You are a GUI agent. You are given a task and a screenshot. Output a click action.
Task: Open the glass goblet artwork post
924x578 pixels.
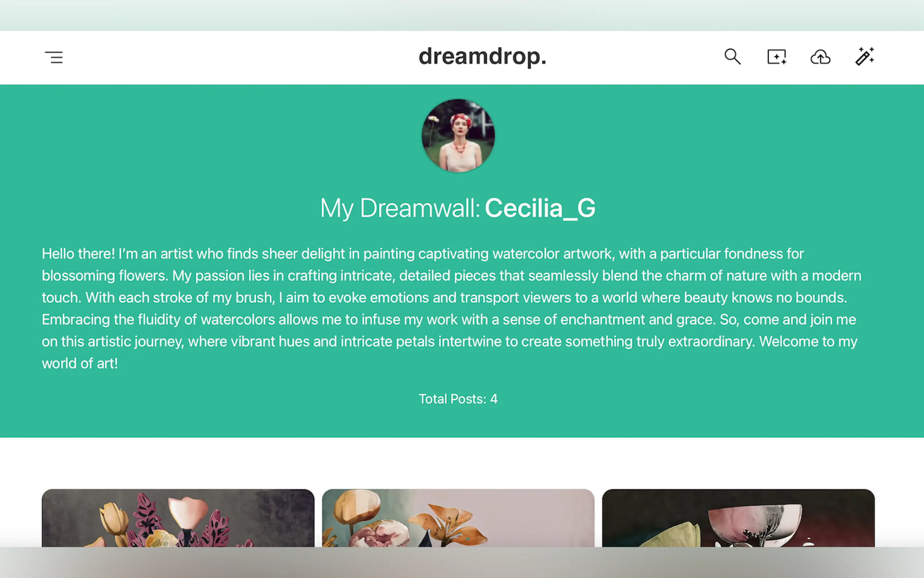pos(738,518)
